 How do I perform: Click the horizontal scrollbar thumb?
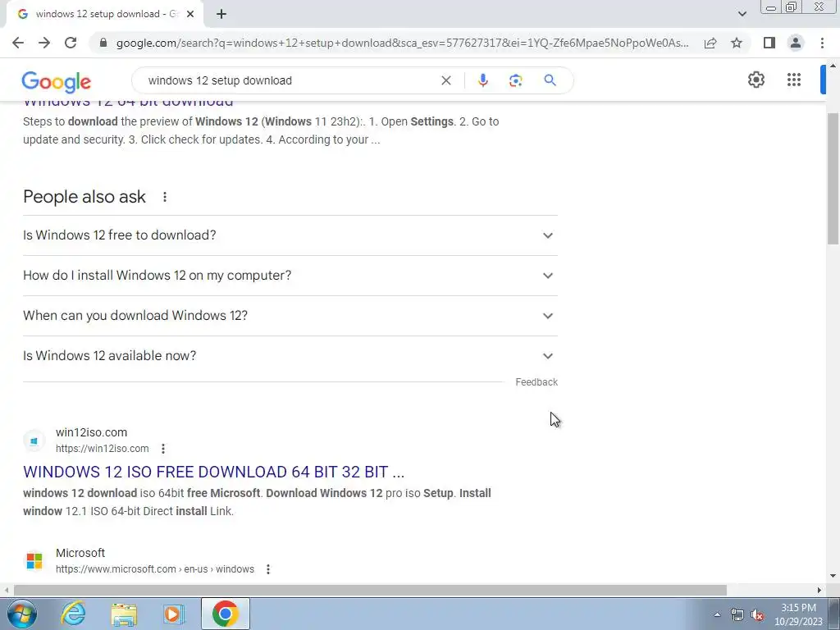370,590
